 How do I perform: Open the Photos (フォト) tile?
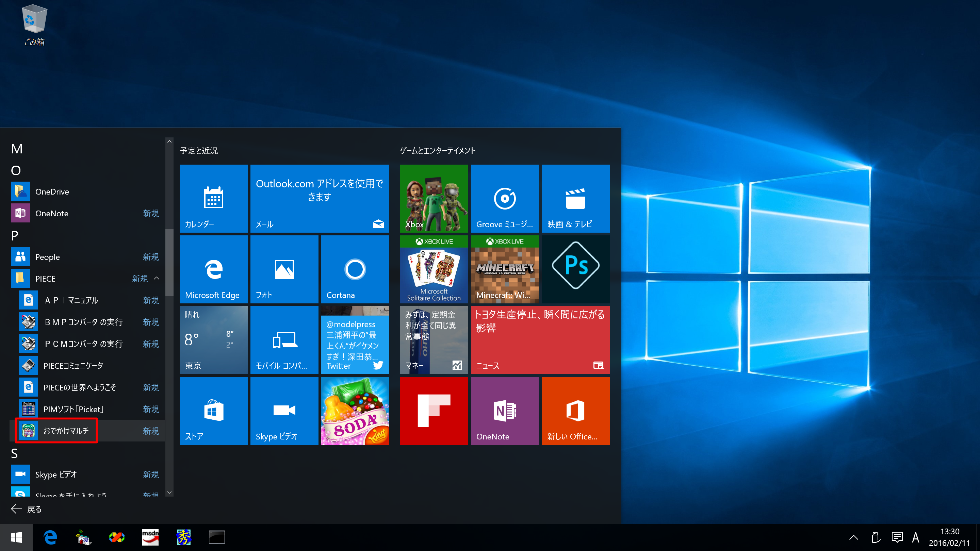click(284, 269)
